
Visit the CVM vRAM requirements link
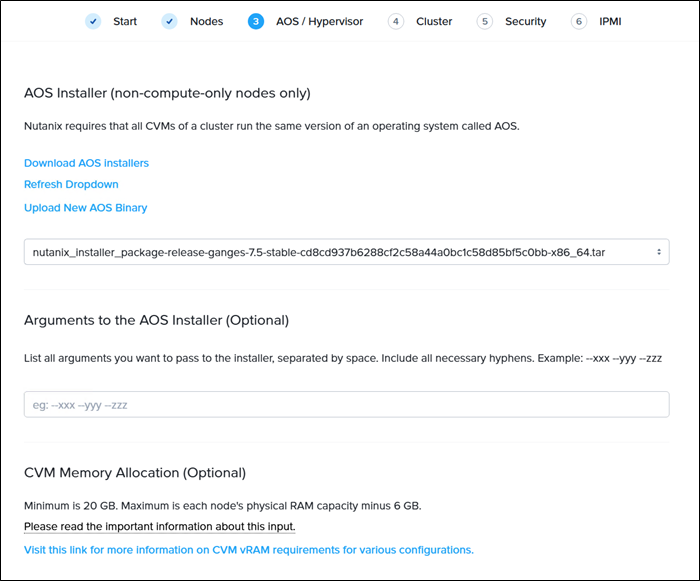248,550
